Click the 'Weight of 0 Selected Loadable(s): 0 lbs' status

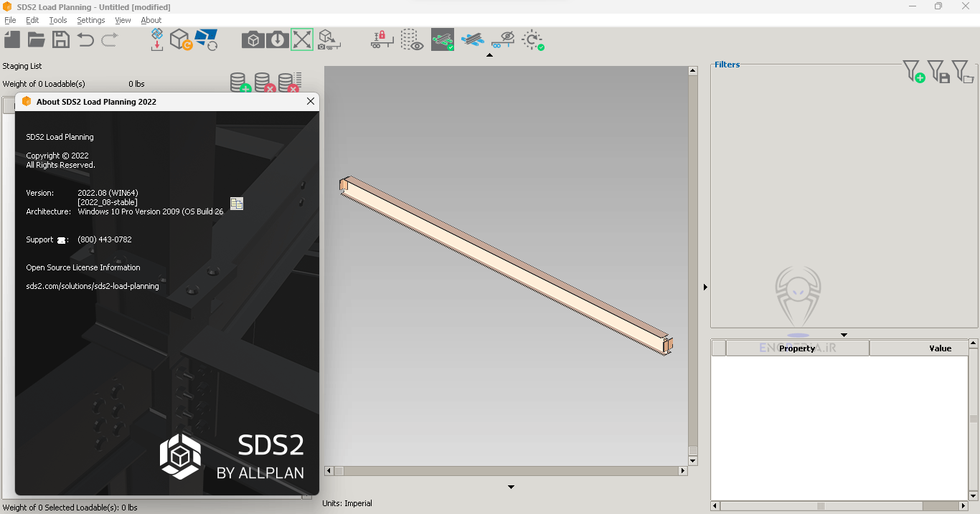(x=70, y=508)
